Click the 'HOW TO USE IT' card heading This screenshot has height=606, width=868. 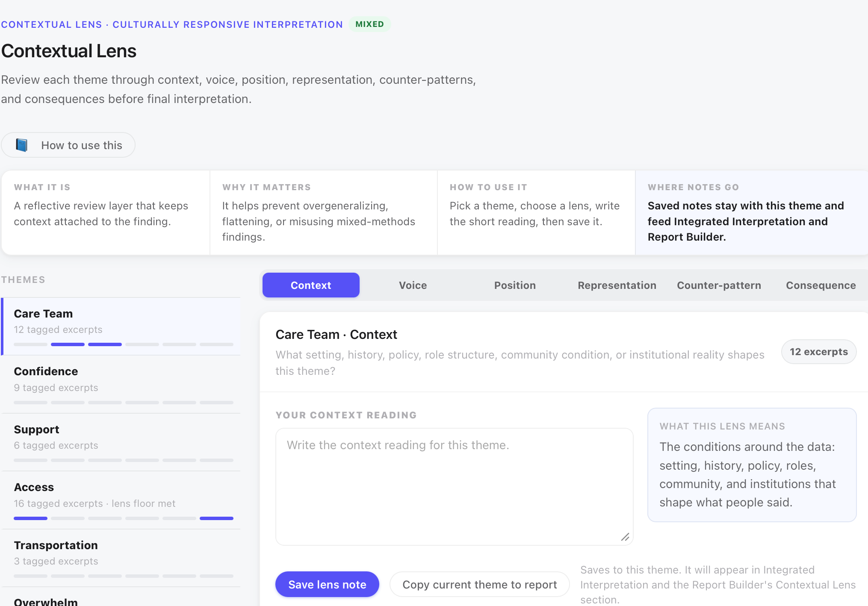pyautogui.click(x=488, y=187)
